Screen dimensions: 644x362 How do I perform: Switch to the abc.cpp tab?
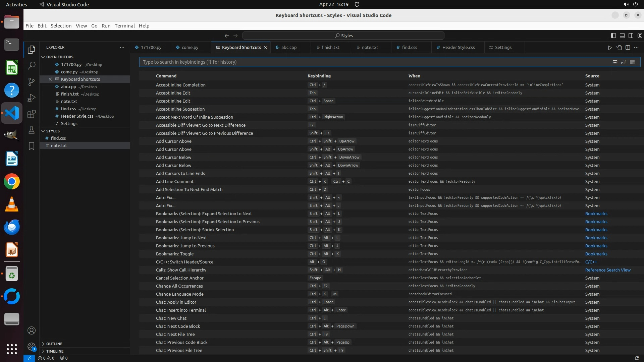point(289,48)
